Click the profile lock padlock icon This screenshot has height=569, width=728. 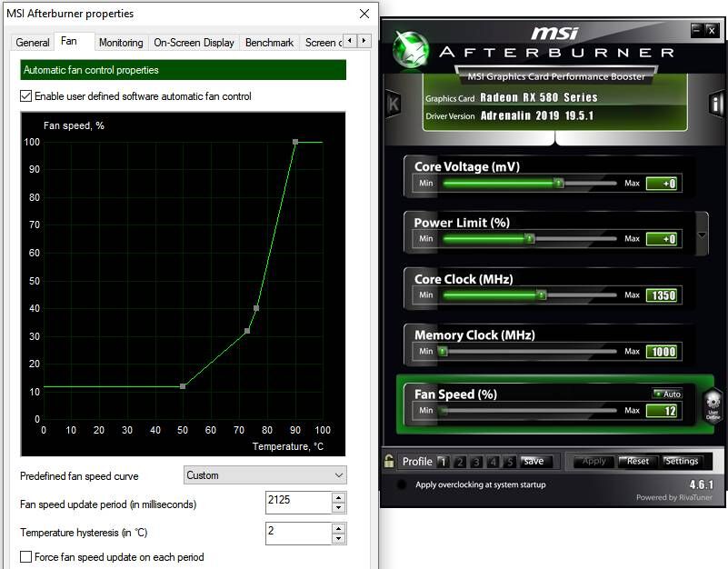[389, 461]
